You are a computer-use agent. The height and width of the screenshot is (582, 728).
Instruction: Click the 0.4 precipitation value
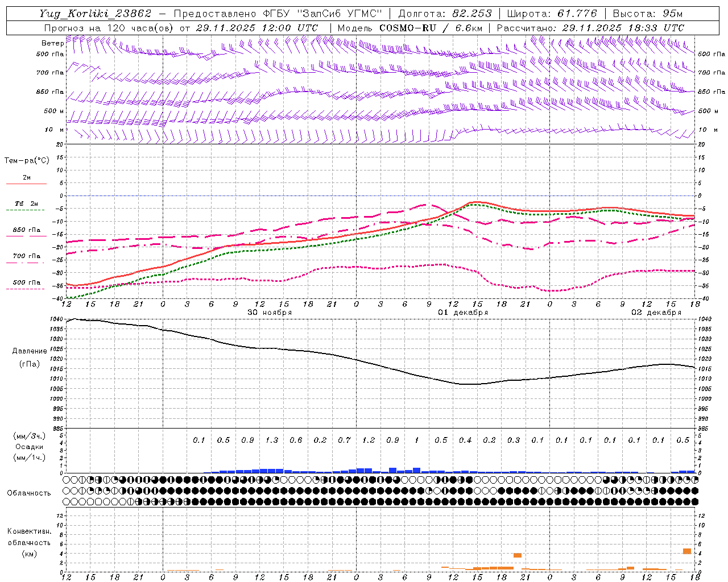465,440
